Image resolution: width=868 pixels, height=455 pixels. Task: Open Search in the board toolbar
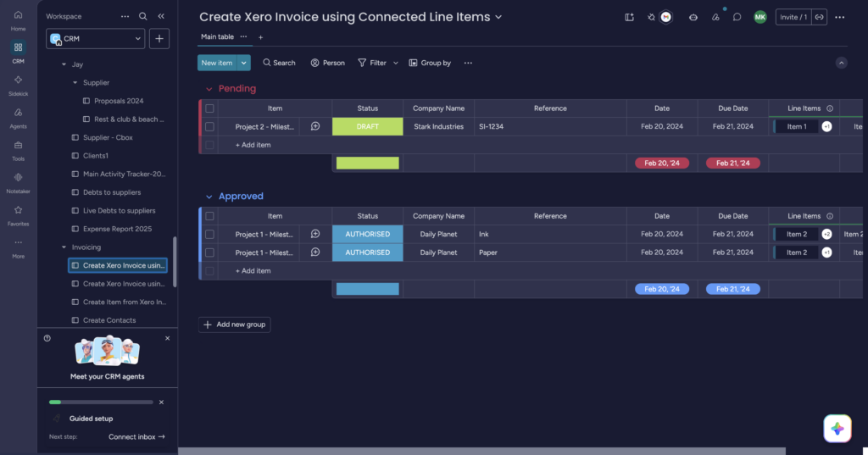coord(279,63)
